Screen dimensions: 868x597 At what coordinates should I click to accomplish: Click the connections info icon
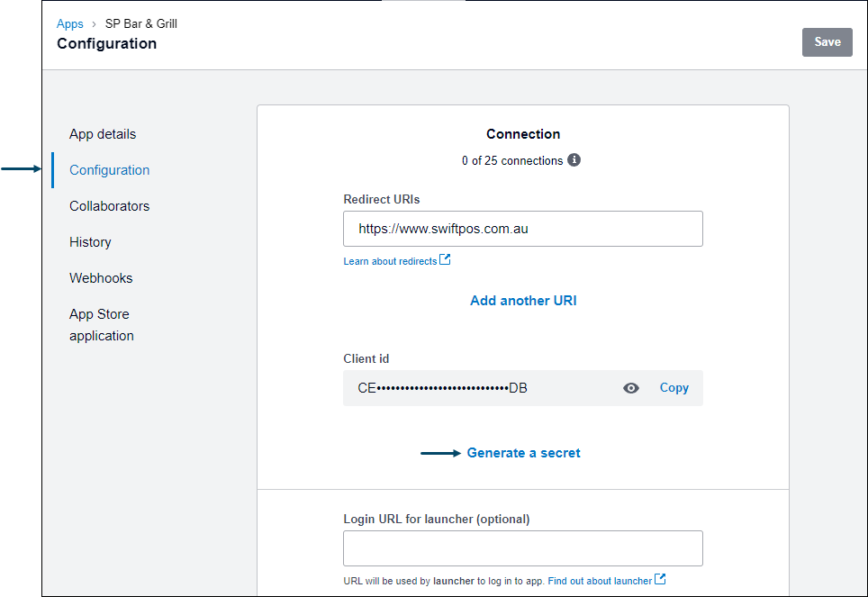574,160
